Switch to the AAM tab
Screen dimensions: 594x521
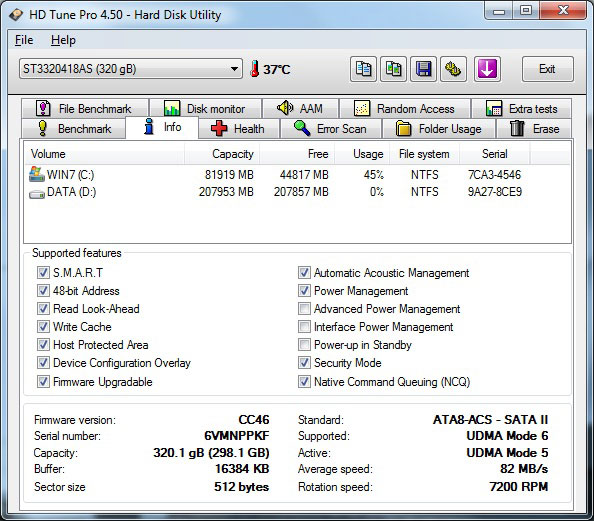[300, 108]
